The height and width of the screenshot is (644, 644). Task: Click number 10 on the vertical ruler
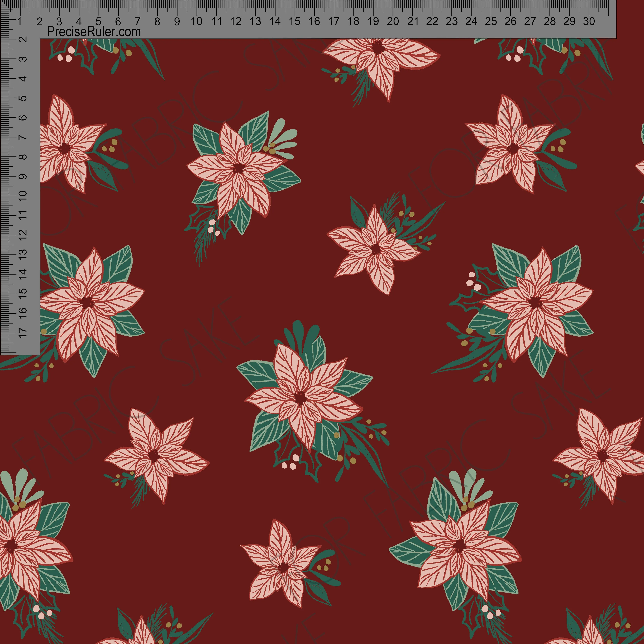22,195
